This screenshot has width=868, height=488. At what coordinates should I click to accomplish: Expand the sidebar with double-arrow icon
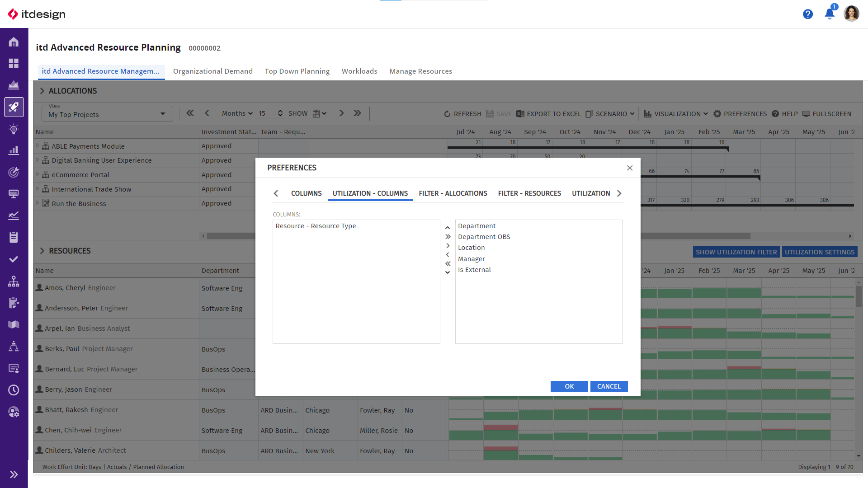tap(14, 474)
